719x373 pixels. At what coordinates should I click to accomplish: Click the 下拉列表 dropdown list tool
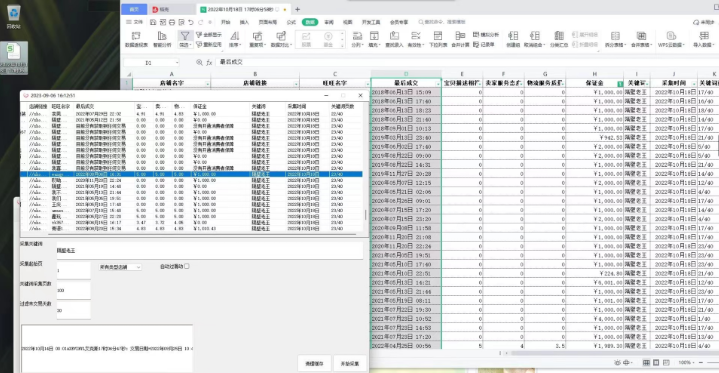pyautogui.click(x=438, y=39)
